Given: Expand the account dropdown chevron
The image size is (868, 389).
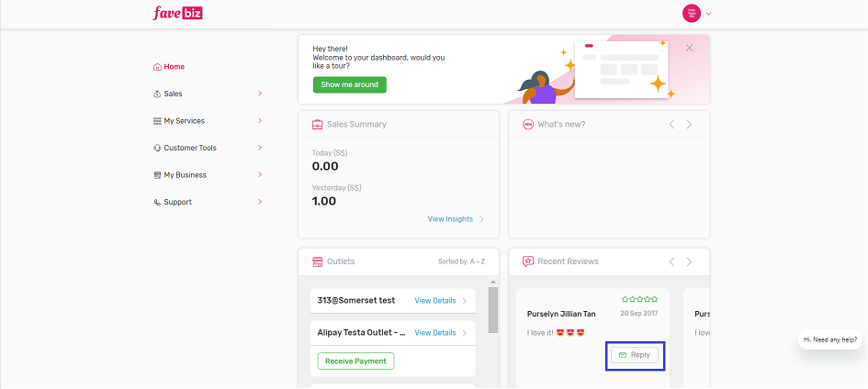Looking at the screenshot, I should tap(708, 15).
